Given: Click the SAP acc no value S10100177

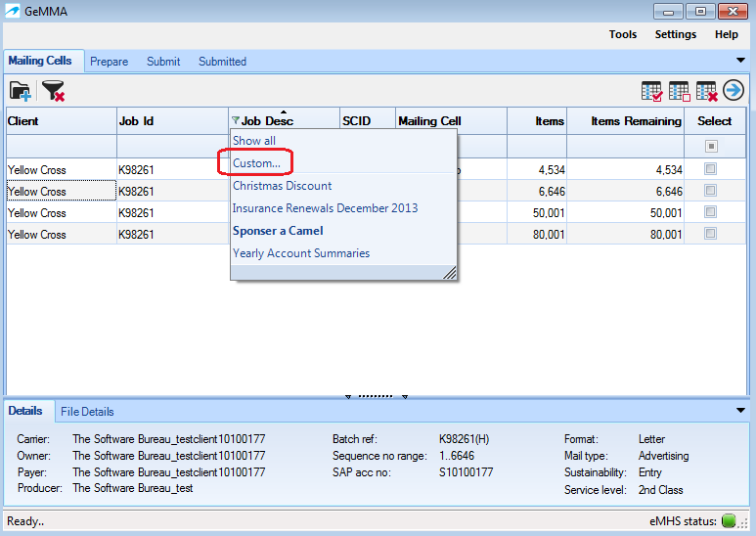Looking at the screenshot, I should coord(466,471).
